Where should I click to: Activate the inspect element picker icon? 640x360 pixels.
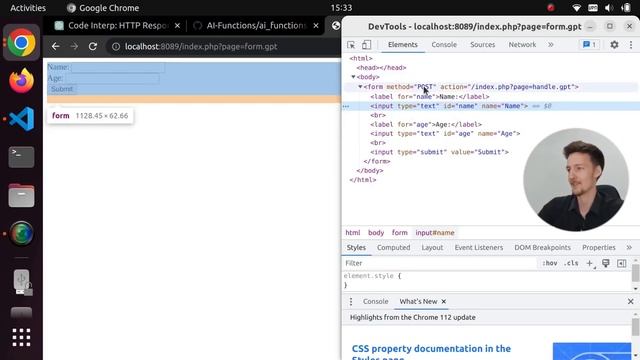pos(351,45)
